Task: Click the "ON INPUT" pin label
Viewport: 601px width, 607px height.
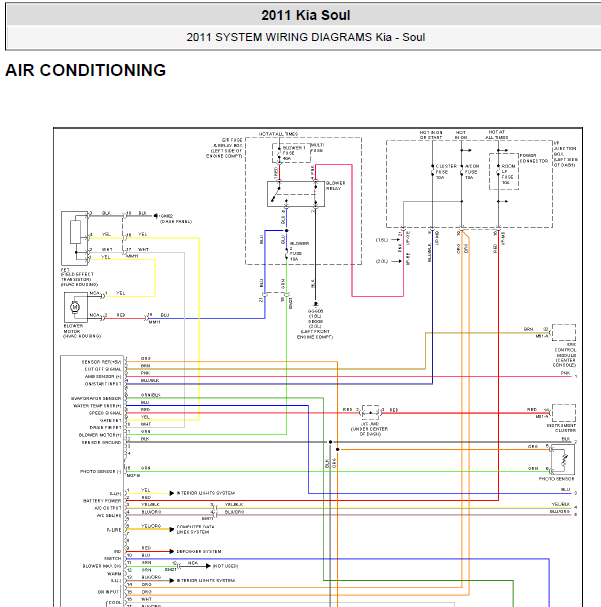Action: tap(108, 592)
